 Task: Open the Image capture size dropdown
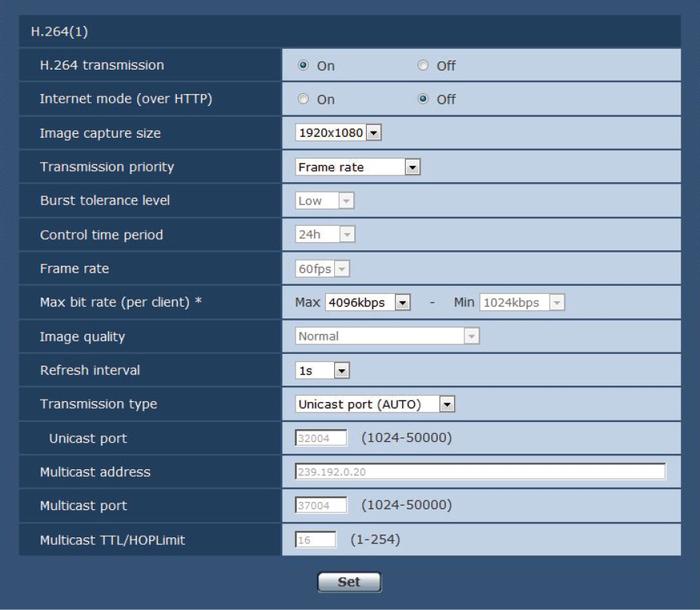[338, 133]
